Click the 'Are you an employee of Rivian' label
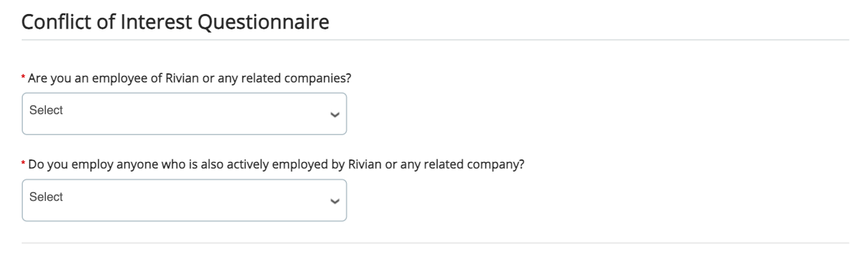The image size is (868, 273). tap(190, 78)
